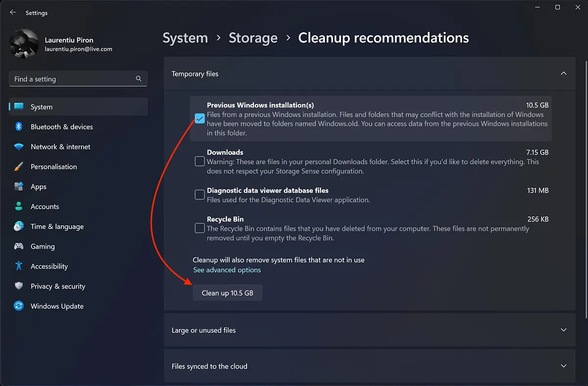Click the Apps icon in sidebar
This screenshot has width=588, height=386.
tap(19, 186)
